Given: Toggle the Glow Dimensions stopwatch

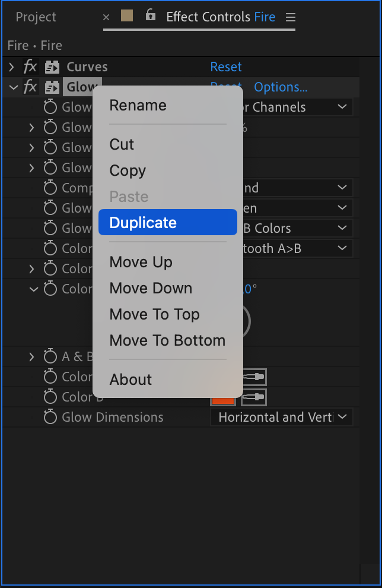Looking at the screenshot, I should 50,416.
